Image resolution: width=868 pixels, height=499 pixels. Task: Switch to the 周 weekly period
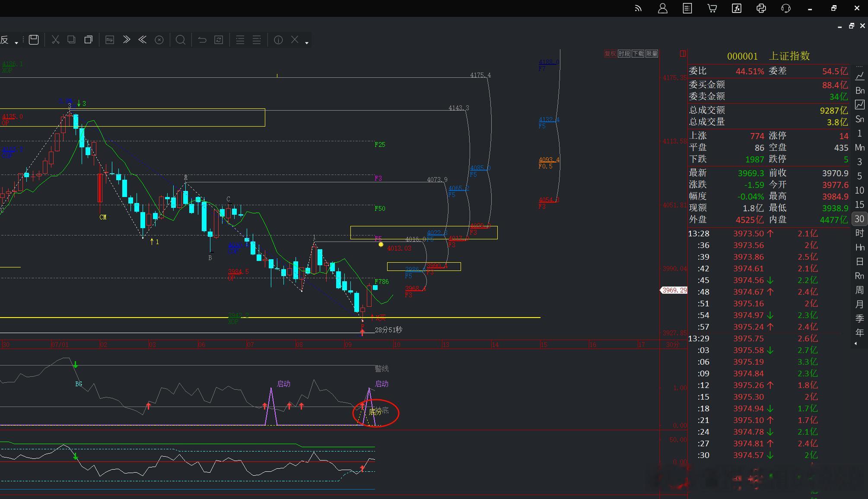click(859, 290)
